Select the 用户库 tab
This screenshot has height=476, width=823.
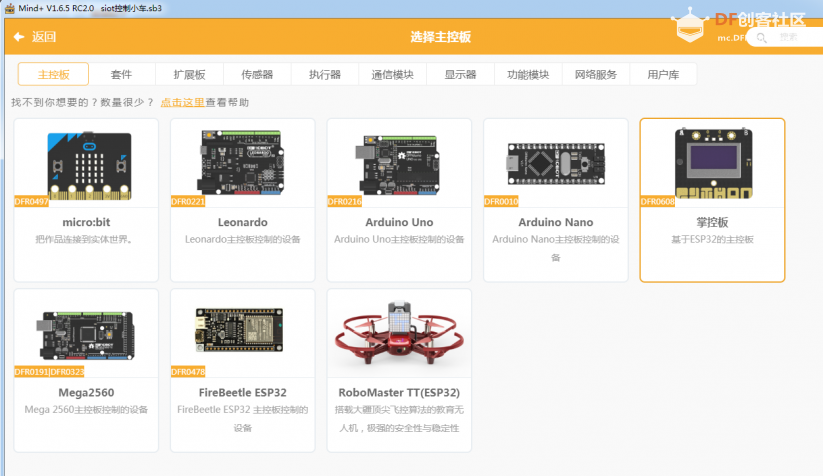click(663, 75)
